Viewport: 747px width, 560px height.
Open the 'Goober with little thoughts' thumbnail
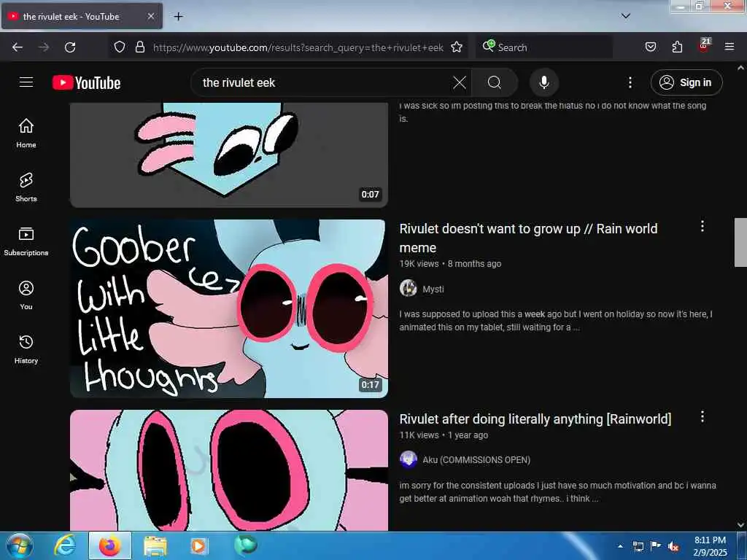pos(228,308)
